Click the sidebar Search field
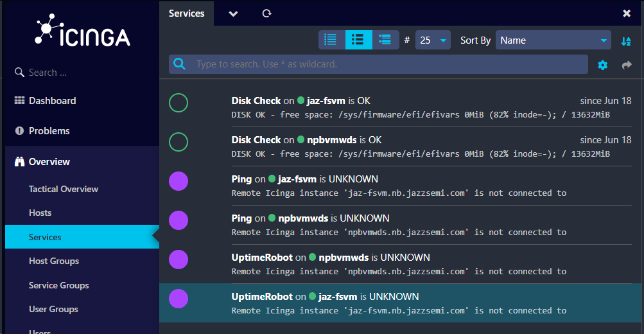 pos(48,73)
